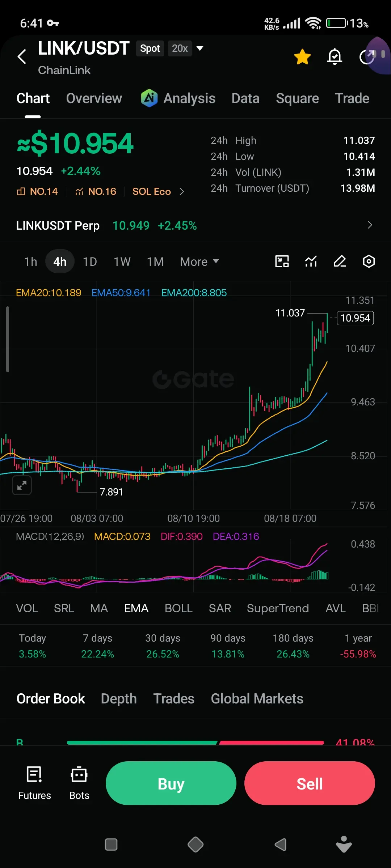391x868 pixels.
Task: Tap chevron at end of LINKUSDT Perp row
Action: click(370, 225)
